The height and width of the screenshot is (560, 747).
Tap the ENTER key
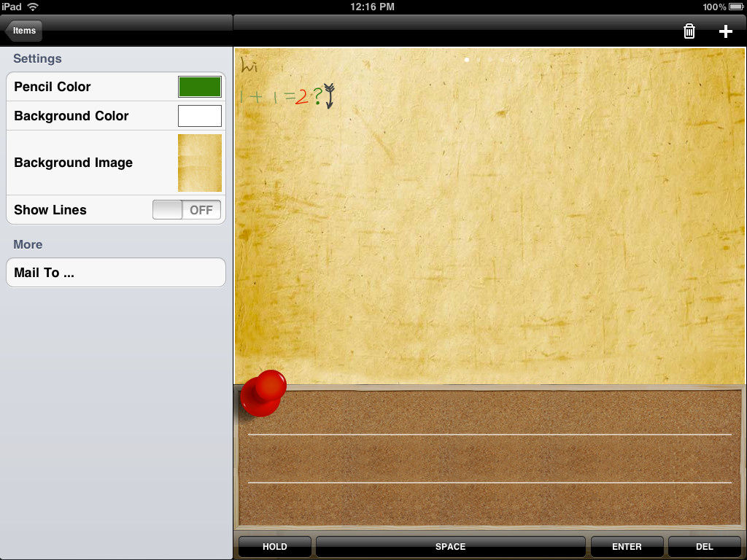point(627,546)
